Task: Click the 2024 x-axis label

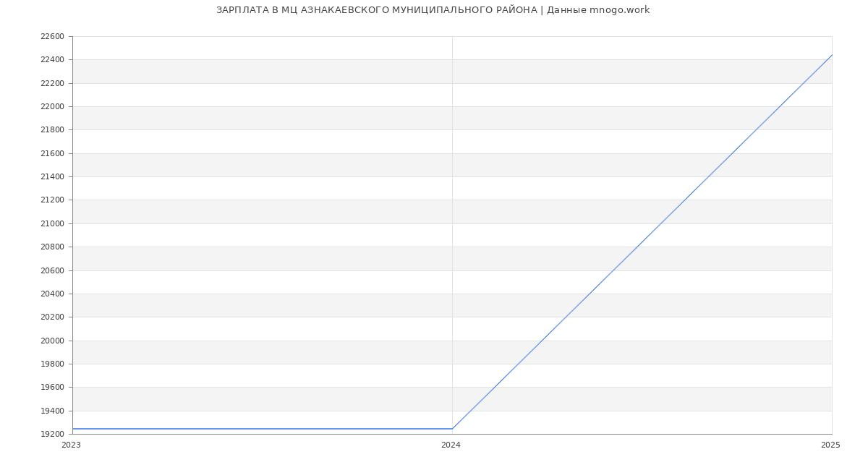Action: click(451, 445)
